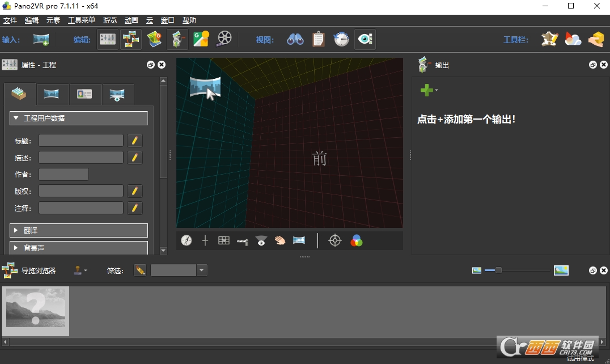Open the 筛选 filter combo box
The width and height of the screenshot is (610, 364).
tap(179, 270)
